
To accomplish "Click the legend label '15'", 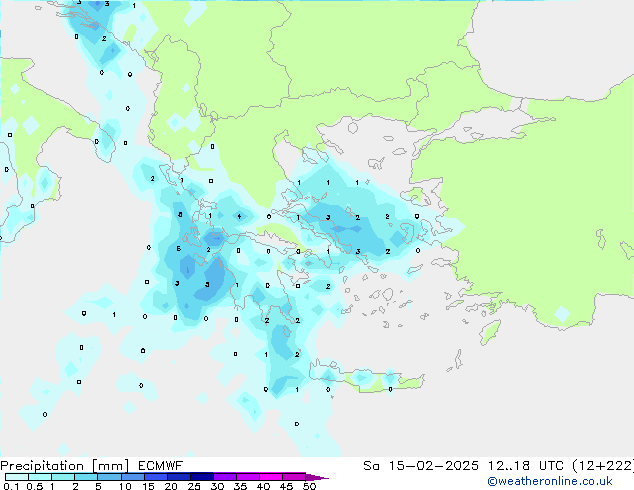I will [x=148, y=486].
